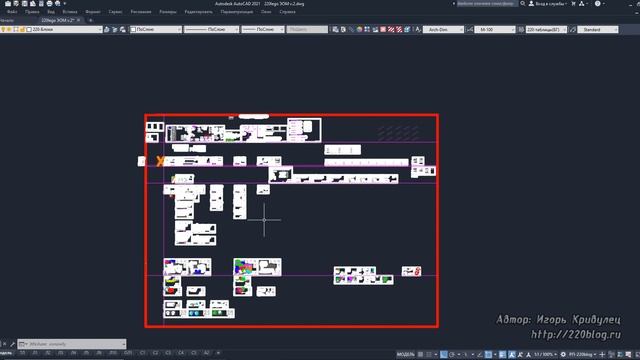Click the МОДЕЛЬ space button in status bar
The image size is (640, 360).
[406, 354]
